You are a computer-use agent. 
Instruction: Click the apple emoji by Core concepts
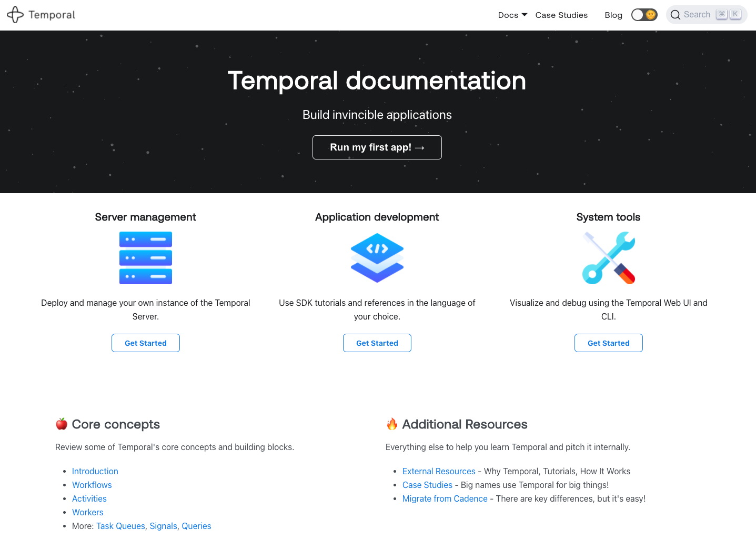tap(62, 424)
